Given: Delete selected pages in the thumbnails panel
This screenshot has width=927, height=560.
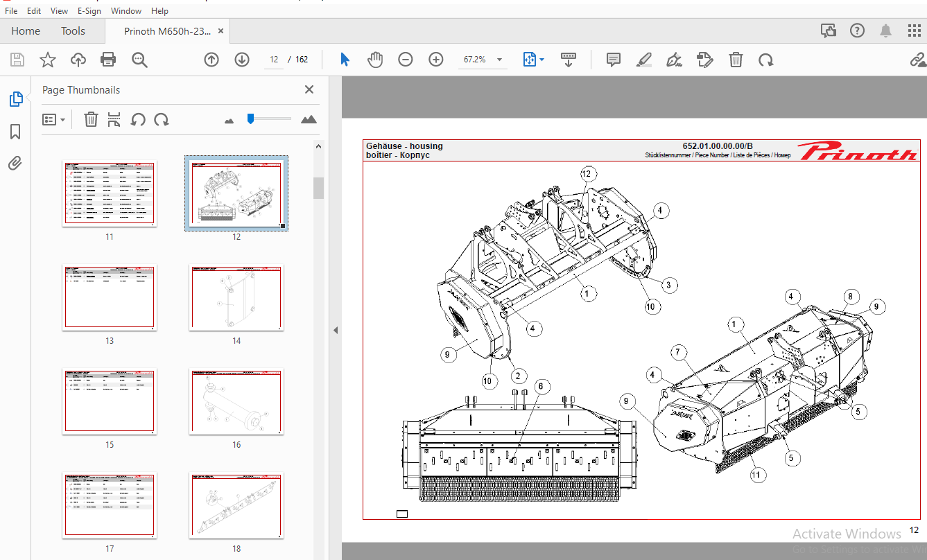Looking at the screenshot, I should (x=91, y=119).
